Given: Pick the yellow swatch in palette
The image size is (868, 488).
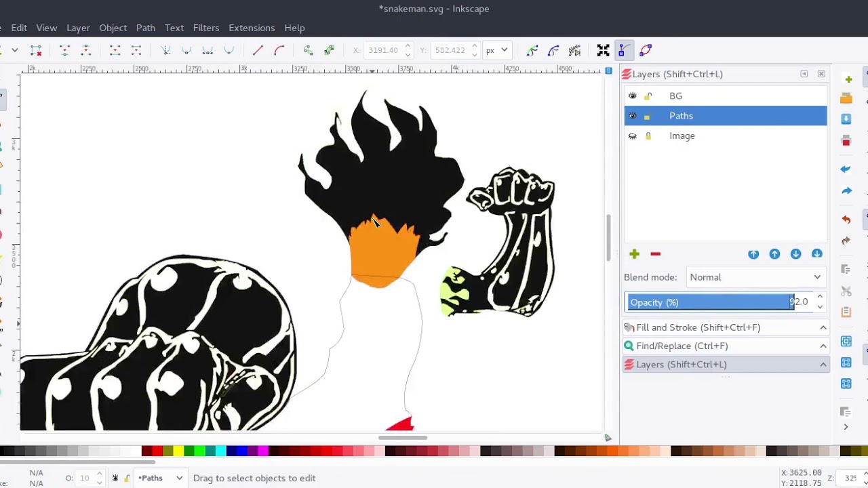Looking at the screenshot, I should (178, 451).
